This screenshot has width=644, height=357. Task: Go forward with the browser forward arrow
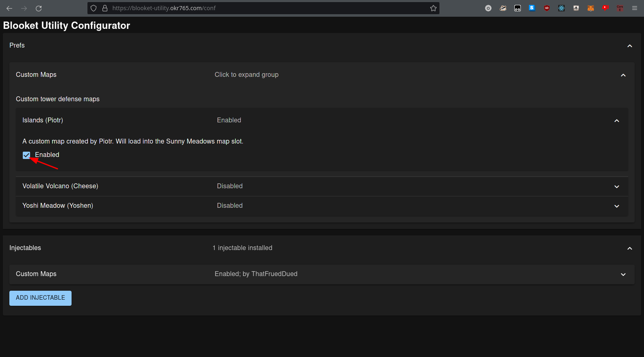tap(24, 8)
